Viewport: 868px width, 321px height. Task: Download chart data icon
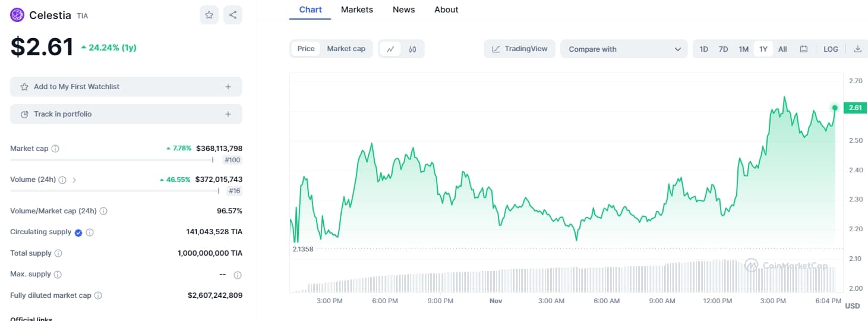[857, 49]
